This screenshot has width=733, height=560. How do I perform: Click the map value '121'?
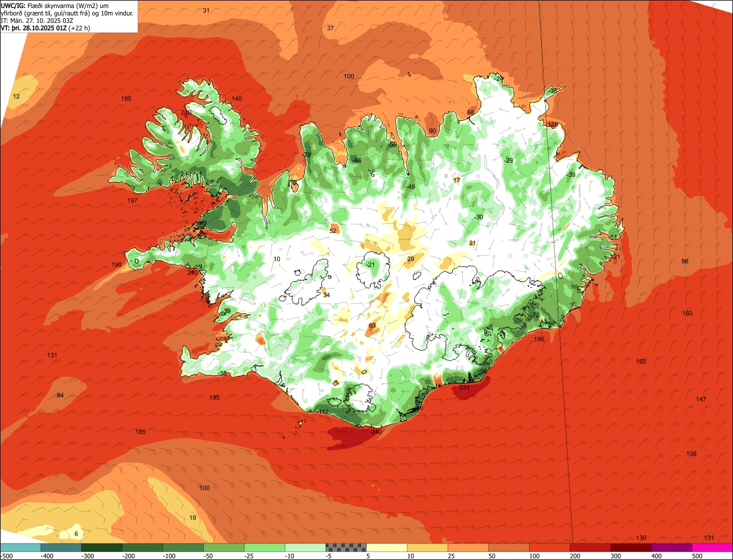(615, 257)
